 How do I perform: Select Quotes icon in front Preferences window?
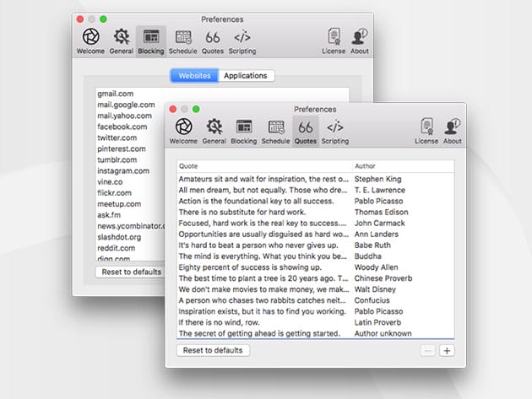point(306,132)
